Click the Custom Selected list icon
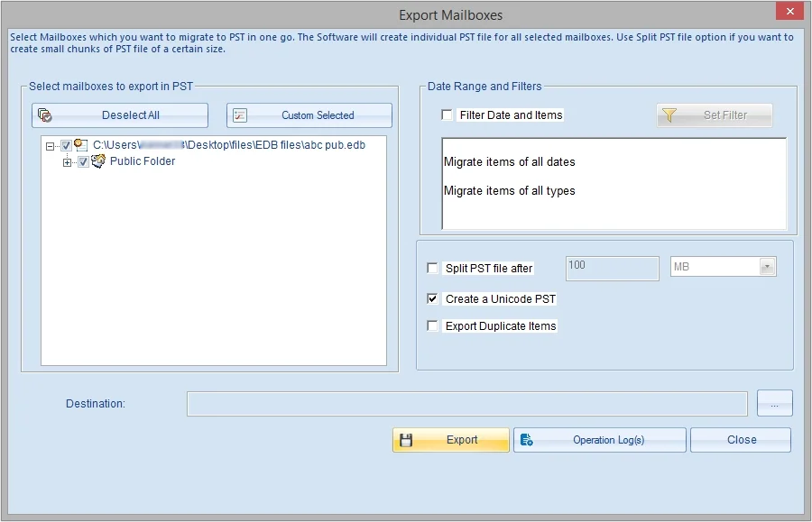This screenshot has width=812, height=522. (239, 114)
